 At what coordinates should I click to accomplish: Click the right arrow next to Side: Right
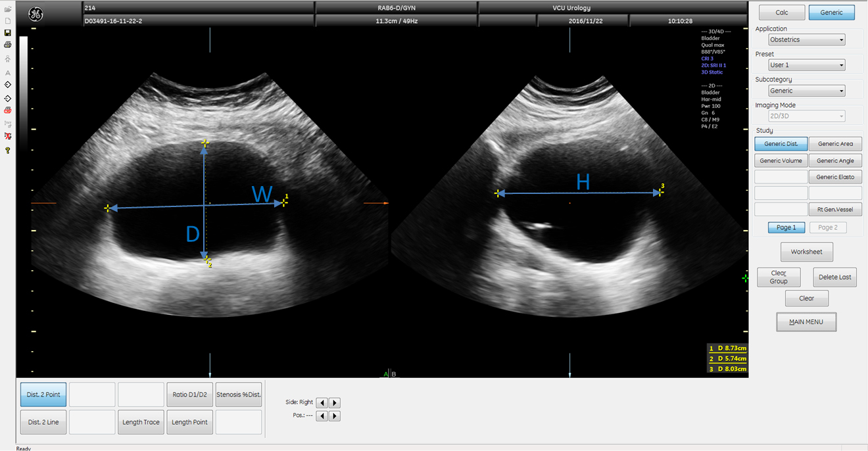[335, 403]
